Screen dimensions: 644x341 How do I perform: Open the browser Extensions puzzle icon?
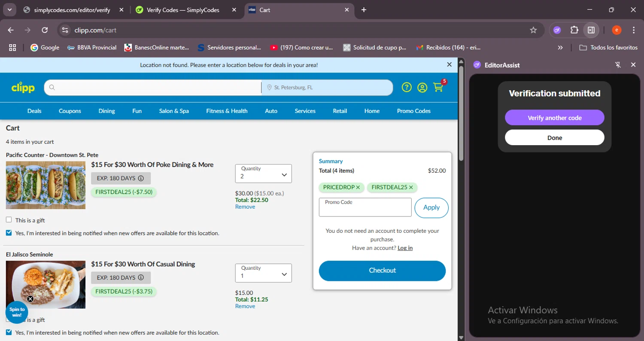click(x=574, y=30)
